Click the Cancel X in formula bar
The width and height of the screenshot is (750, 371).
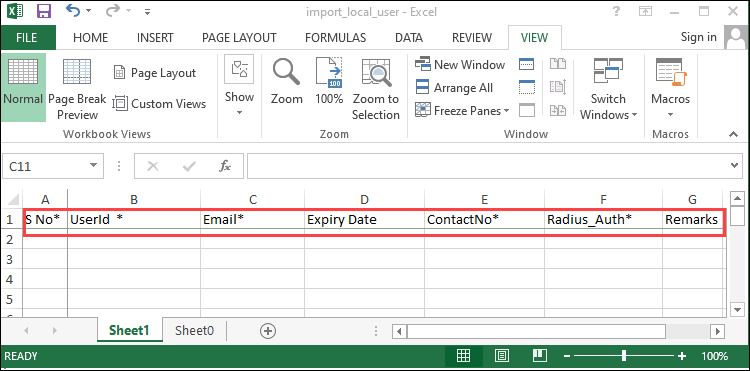(153, 166)
